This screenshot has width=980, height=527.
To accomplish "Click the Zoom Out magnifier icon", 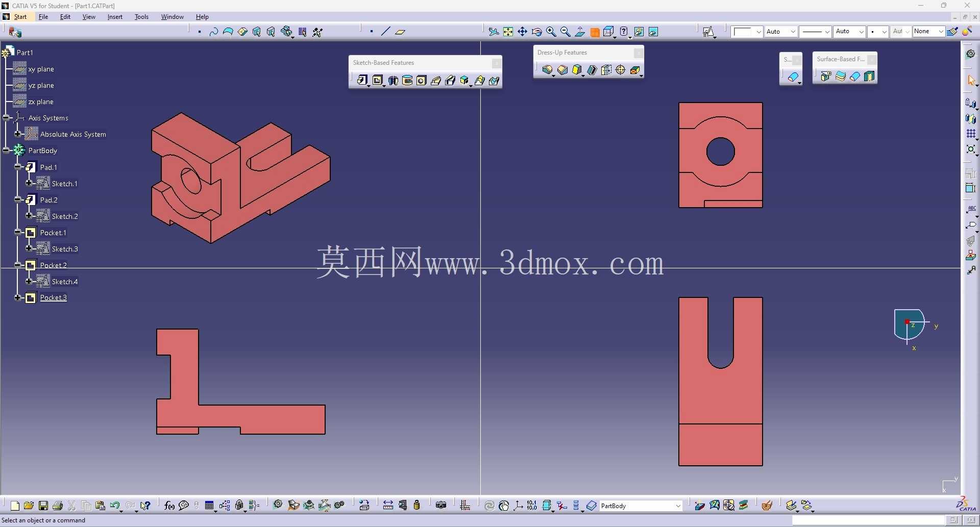I will [565, 32].
